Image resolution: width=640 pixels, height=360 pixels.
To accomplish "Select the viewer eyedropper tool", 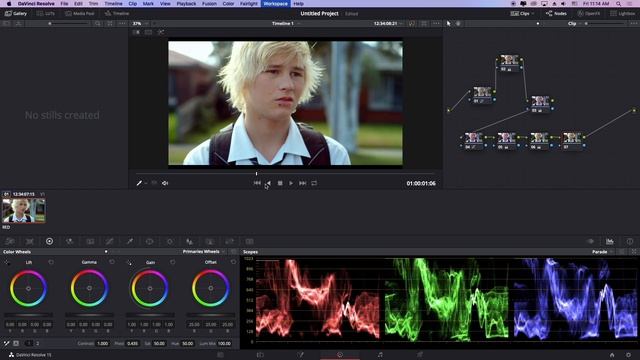I will click(x=139, y=183).
